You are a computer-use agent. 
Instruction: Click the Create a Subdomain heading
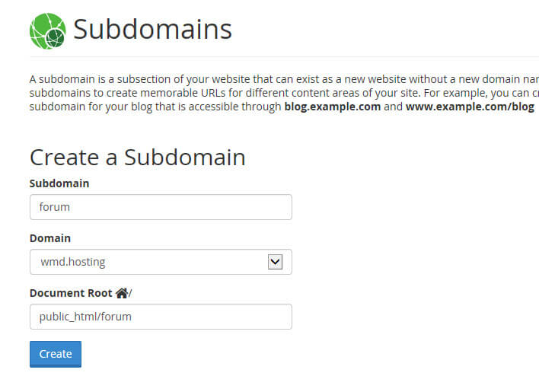click(138, 158)
